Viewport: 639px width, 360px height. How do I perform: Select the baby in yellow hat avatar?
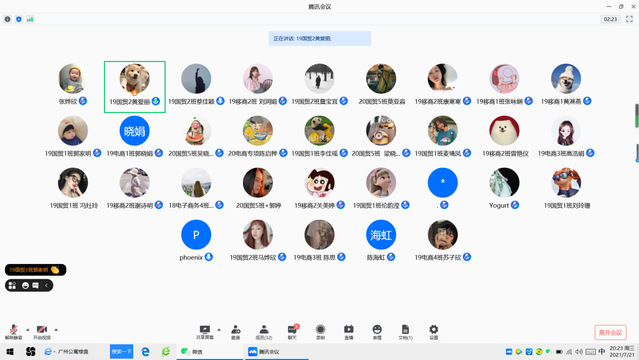click(x=73, y=79)
